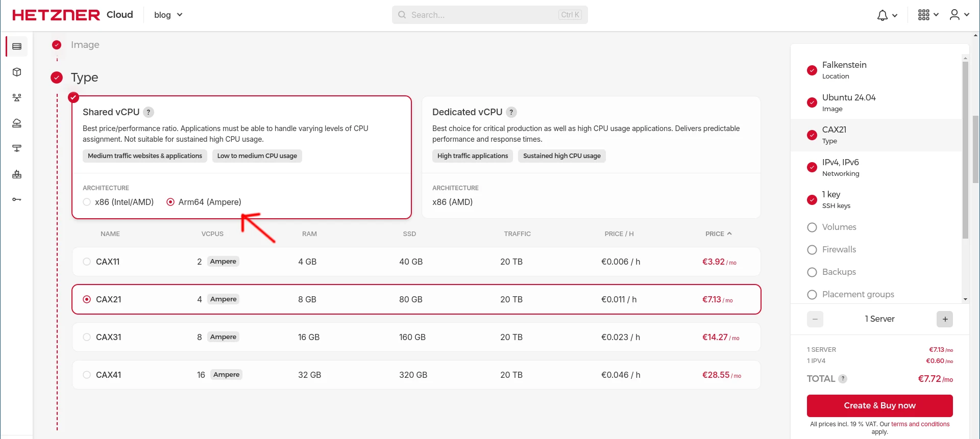Sort table by RAM column
Screen dimensions: 980x439
(x=309, y=234)
